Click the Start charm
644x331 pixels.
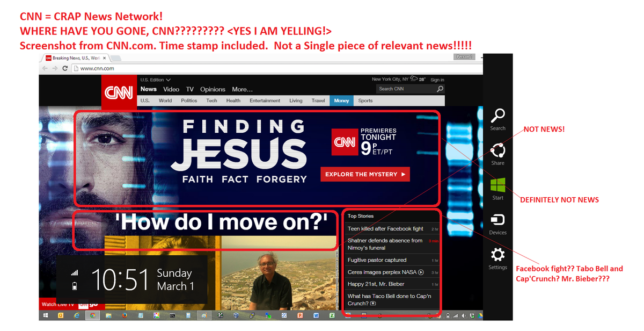tap(497, 189)
